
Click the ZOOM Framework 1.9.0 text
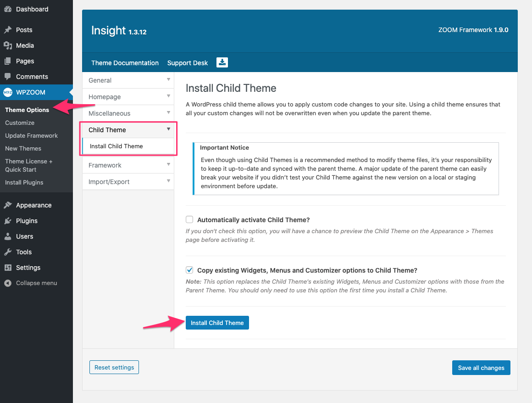point(473,30)
